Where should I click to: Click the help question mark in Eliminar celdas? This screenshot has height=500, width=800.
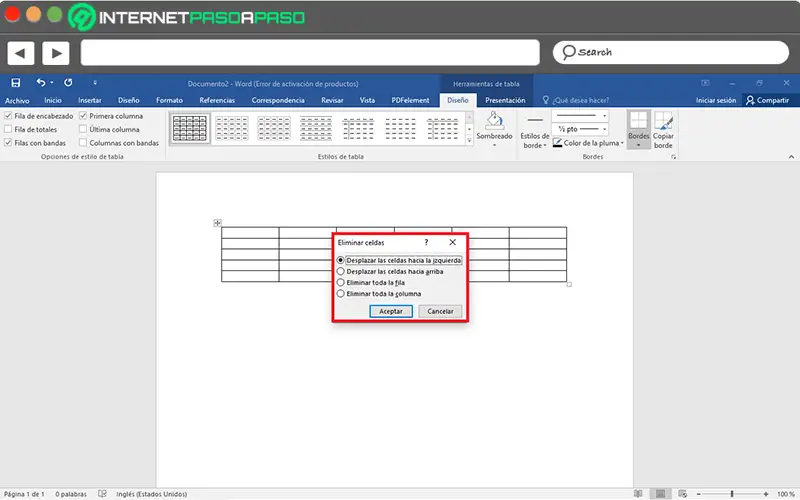point(426,242)
